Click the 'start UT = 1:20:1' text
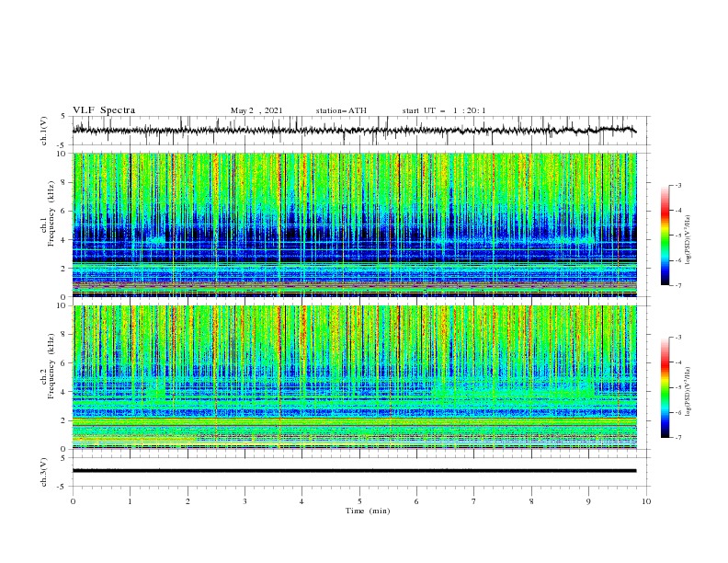 pyautogui.click(x=444, y=110)
